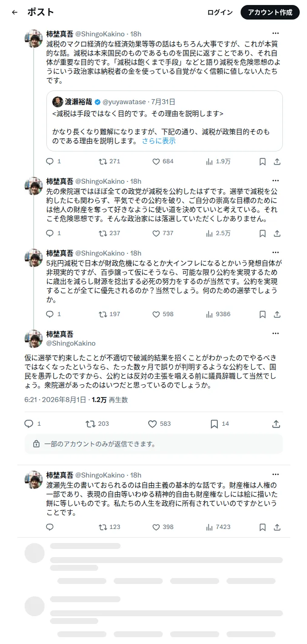Click the アカウント作成 button
This screenshot has height=644, width=307.
[270, 12]
